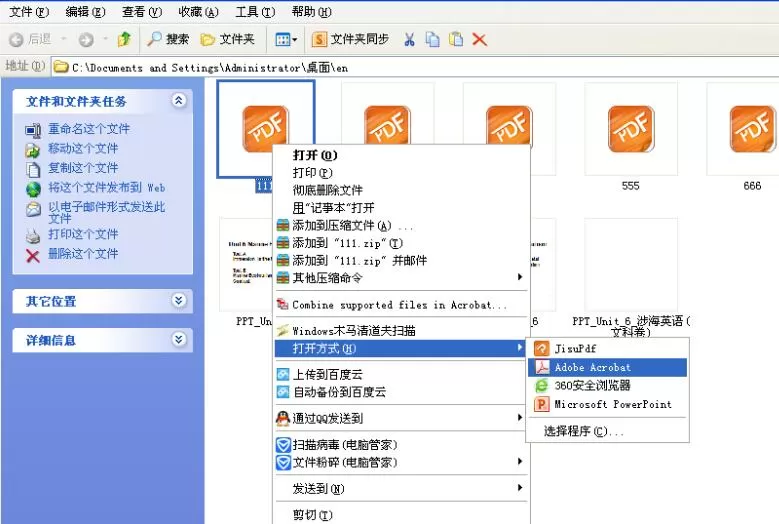The width and height of the screenshot is (779, 524).
Task: Click 将这个文件发布到 Web link
Action: tap(106, 188)
